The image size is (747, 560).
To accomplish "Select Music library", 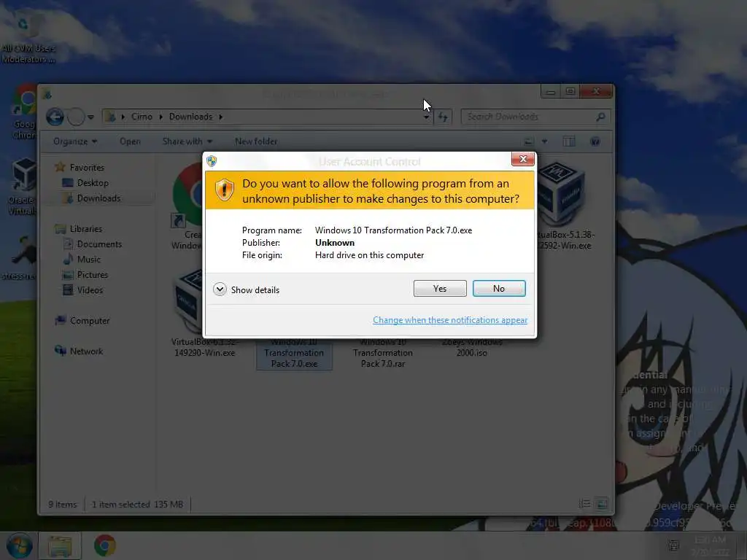I will tap(88, 259).
